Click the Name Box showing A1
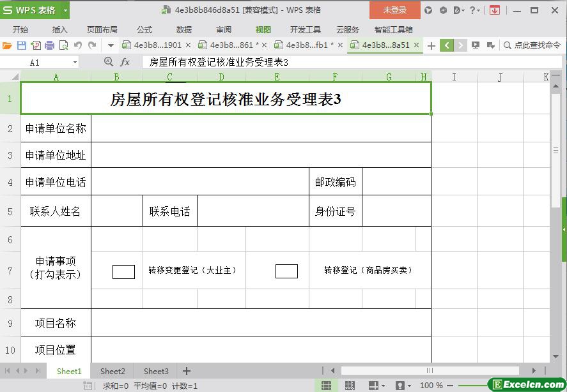567x392 pixels. (x=35, y=63)
